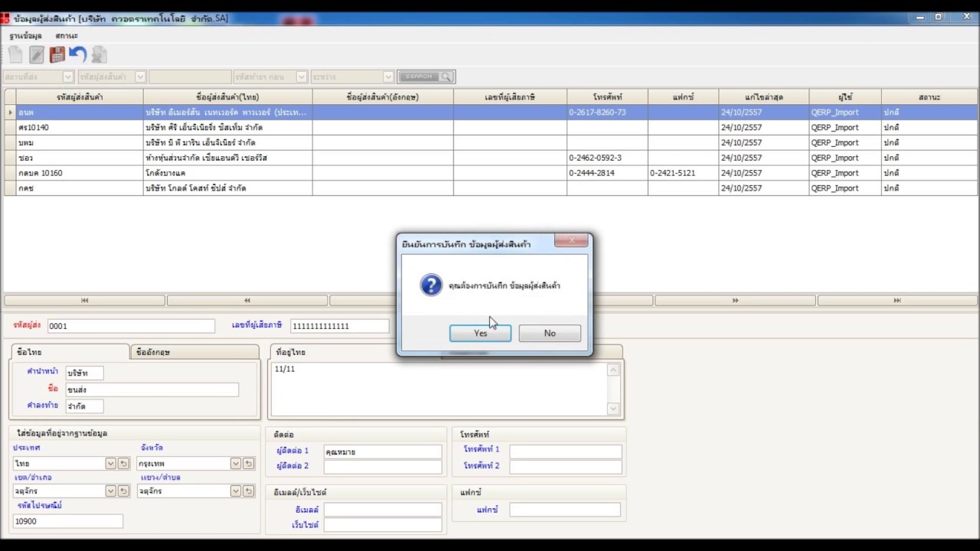Click the แฟกซ์ fax field

click(x=565, y=510)
